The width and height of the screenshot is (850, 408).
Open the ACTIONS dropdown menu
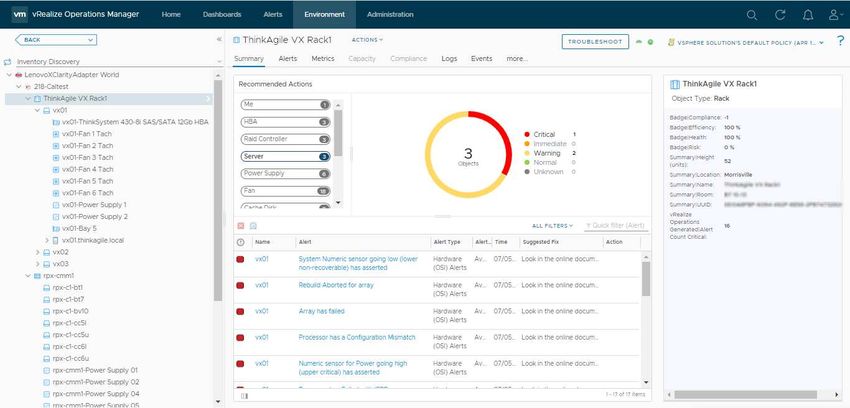367,40
